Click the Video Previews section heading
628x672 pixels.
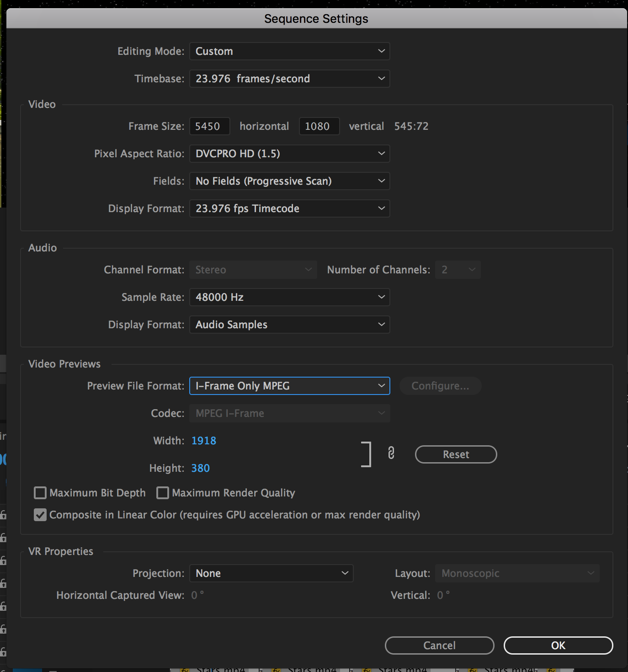point(64,364)
